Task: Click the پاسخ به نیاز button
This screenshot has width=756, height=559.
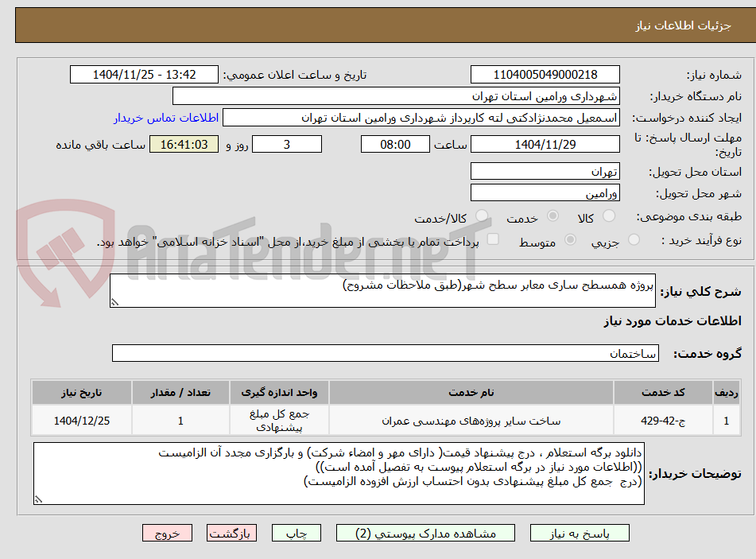Action: coord(580,533)
